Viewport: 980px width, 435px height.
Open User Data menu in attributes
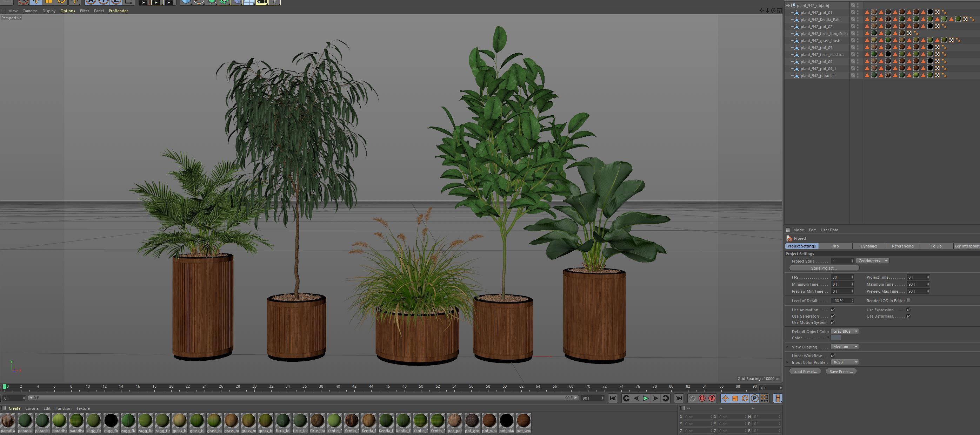[x=829, y=230]
